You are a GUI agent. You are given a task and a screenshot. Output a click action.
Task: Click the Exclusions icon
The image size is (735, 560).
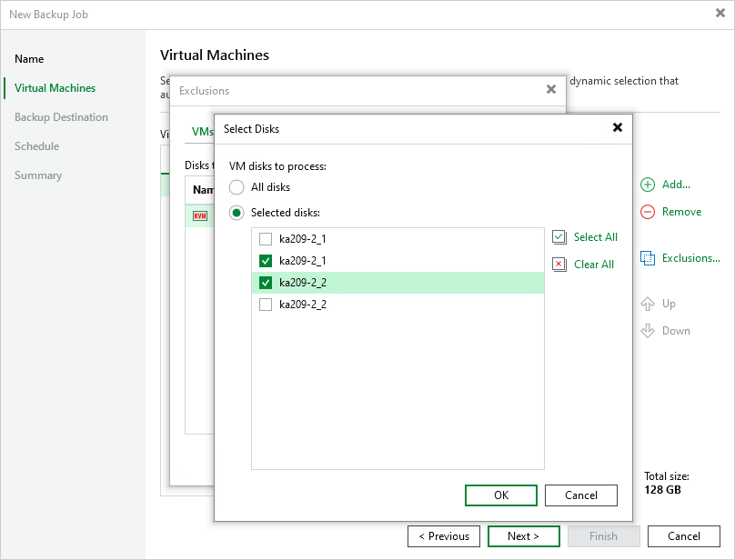coord(649,258)
